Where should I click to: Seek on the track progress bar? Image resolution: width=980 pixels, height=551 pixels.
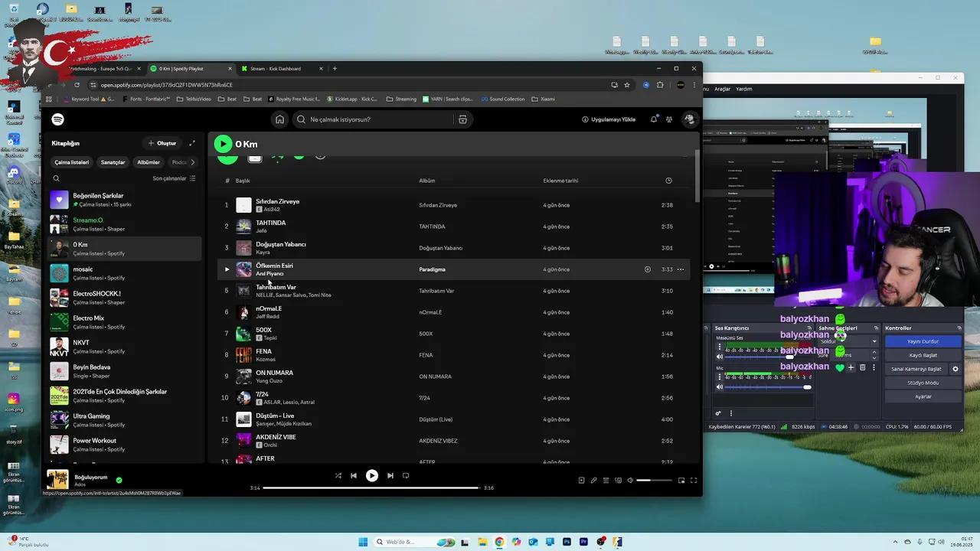pyautogui.click(x=371, y=487)
